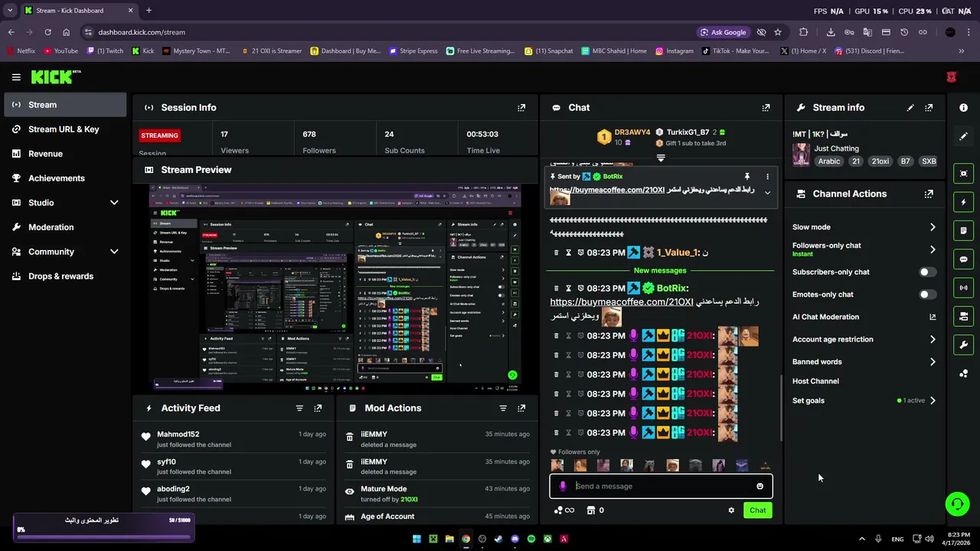
Task: Open the Discord bookmark in the bar
Action: [x=869, y=51]
